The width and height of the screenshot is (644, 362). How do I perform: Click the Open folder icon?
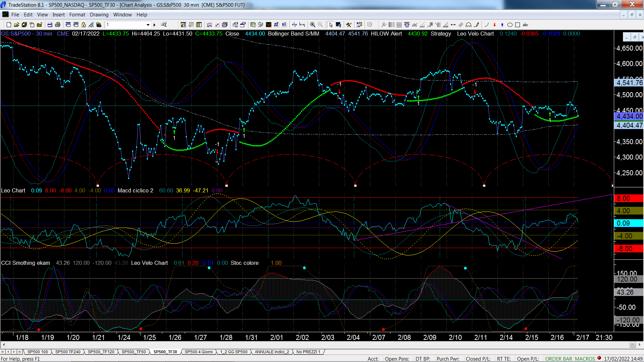pyautogui.click(x=16, y=24)
